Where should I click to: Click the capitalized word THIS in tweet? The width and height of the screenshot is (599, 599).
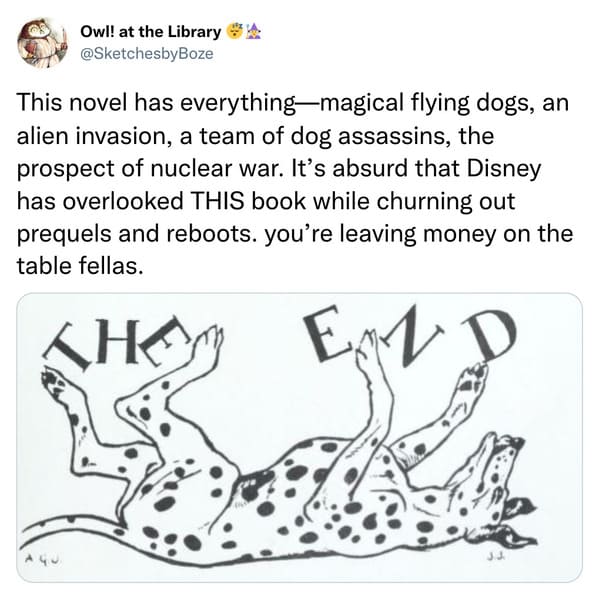click(x=217, y=201)
